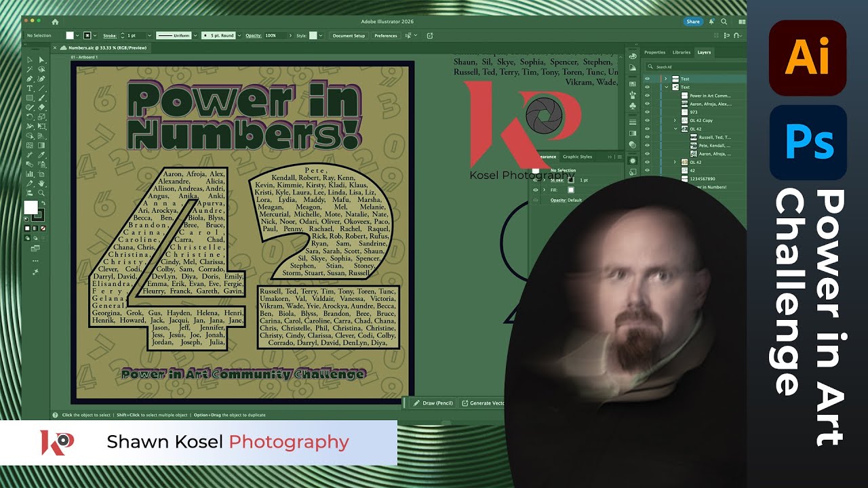Viewport: 868px width, 488px height.
Task: Click the Stroke box in the toolbar
Action: click(38, 214)
